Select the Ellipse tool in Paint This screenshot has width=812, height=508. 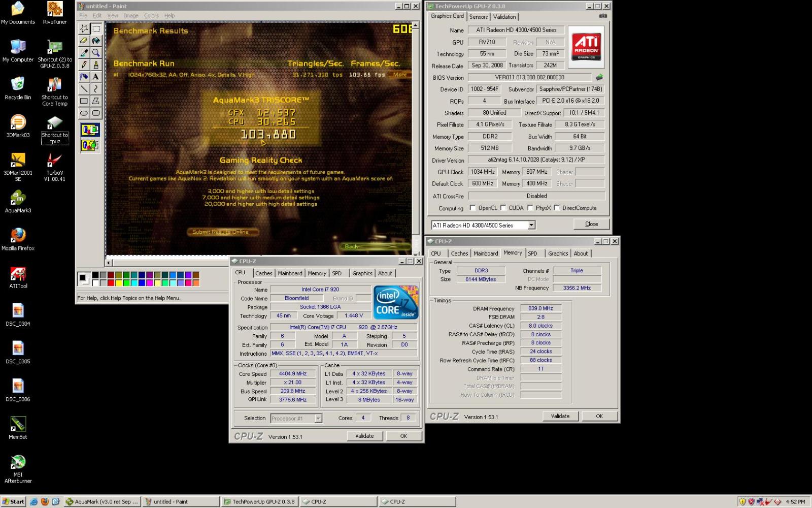(x=84, y=113)
